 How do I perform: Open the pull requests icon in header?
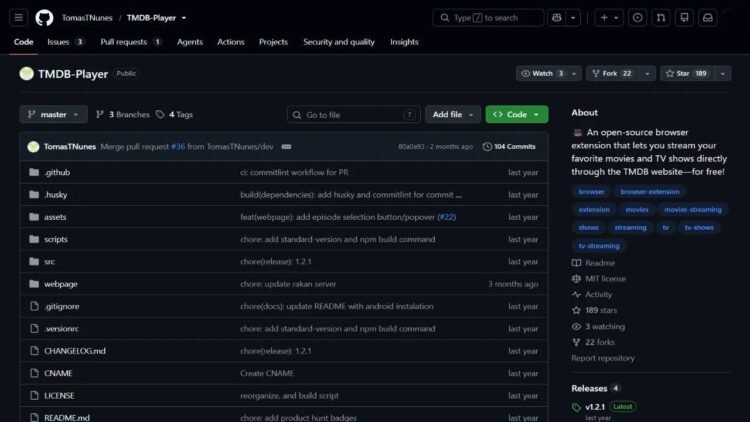coord(661,18)
